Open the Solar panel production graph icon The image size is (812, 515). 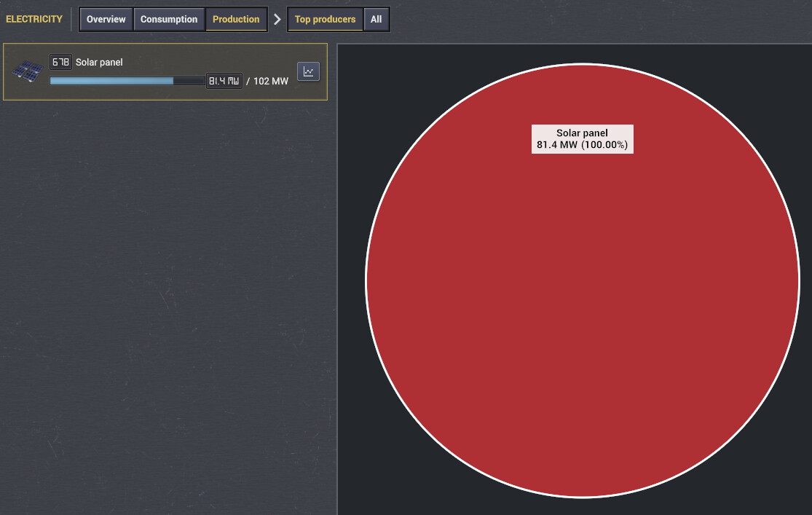(x=308, y=71)
